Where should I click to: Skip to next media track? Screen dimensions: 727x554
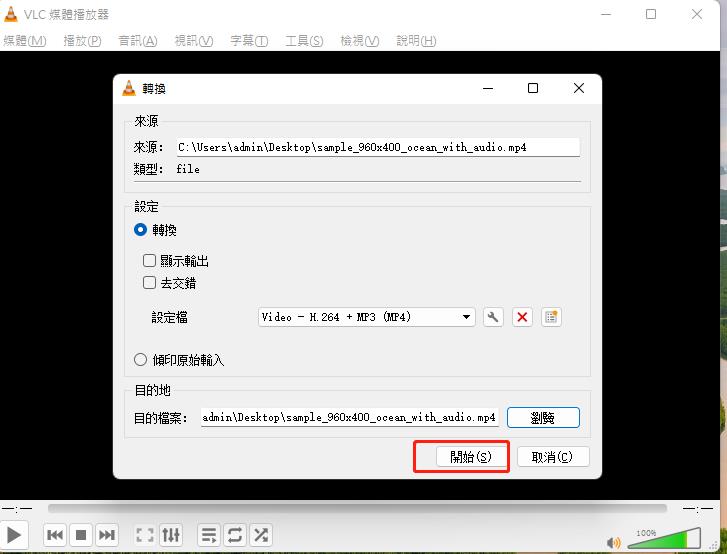107,535
